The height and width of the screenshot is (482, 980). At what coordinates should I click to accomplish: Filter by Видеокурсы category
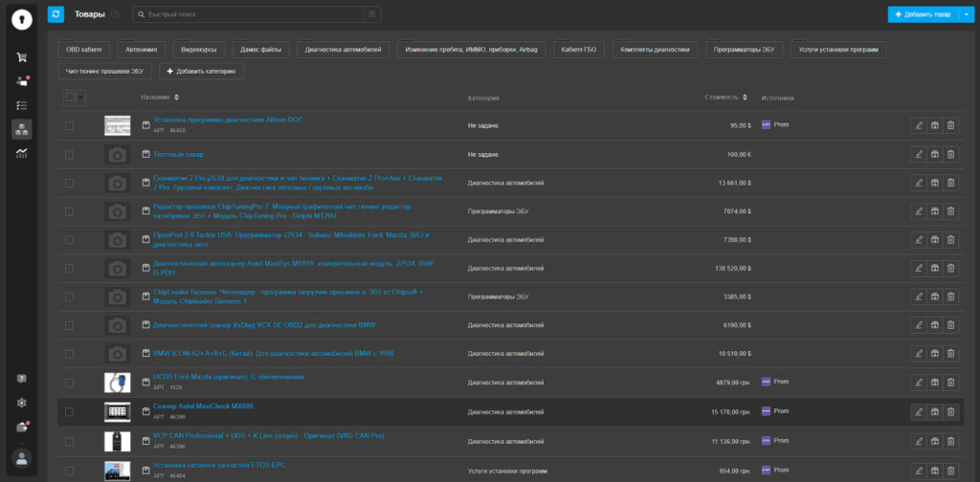click(200, 50)
